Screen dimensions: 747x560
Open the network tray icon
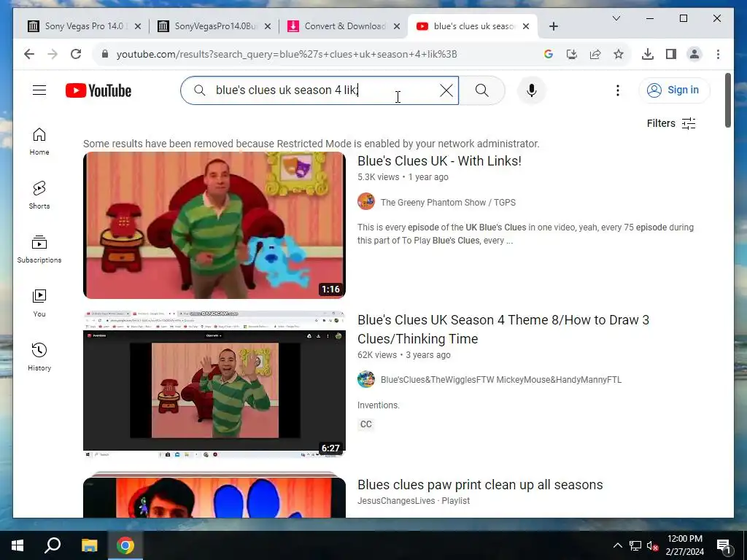(635, 545)
